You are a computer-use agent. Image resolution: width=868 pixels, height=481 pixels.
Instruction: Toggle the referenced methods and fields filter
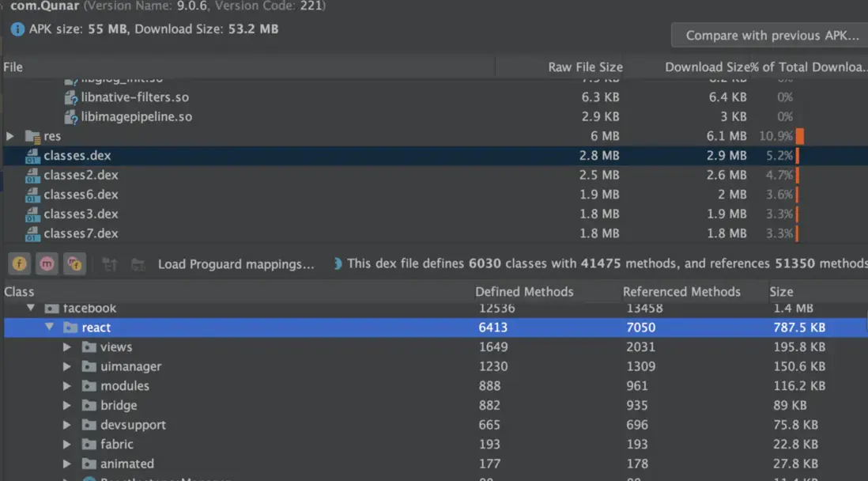click(x=74, y=264)
